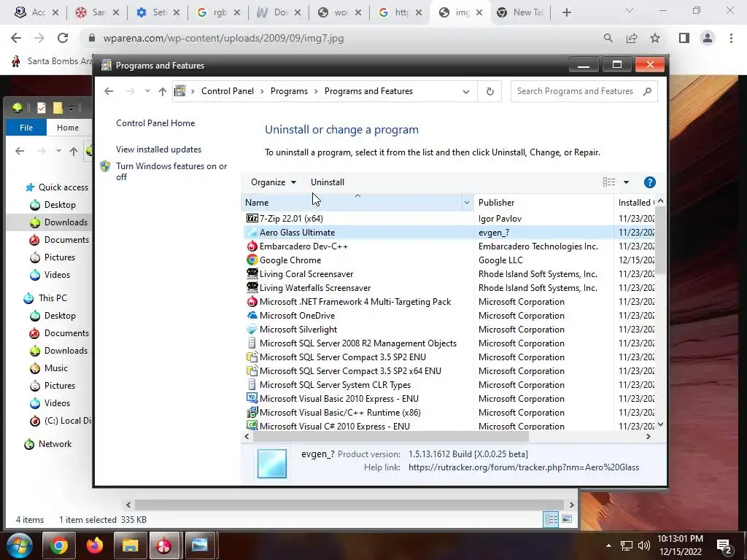
Task: Click the volume icon in system tray
Action: tap(643, 545)
